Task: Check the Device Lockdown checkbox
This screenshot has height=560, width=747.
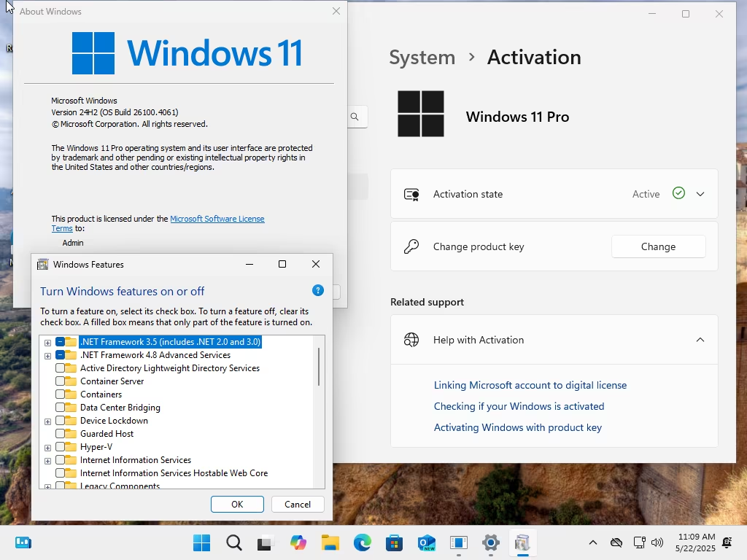Action: pos(60,421)
